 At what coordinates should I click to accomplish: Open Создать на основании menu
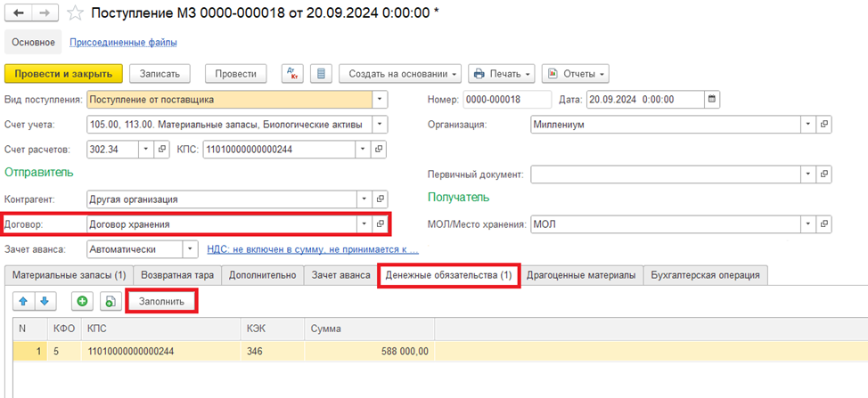coord(400,74)
